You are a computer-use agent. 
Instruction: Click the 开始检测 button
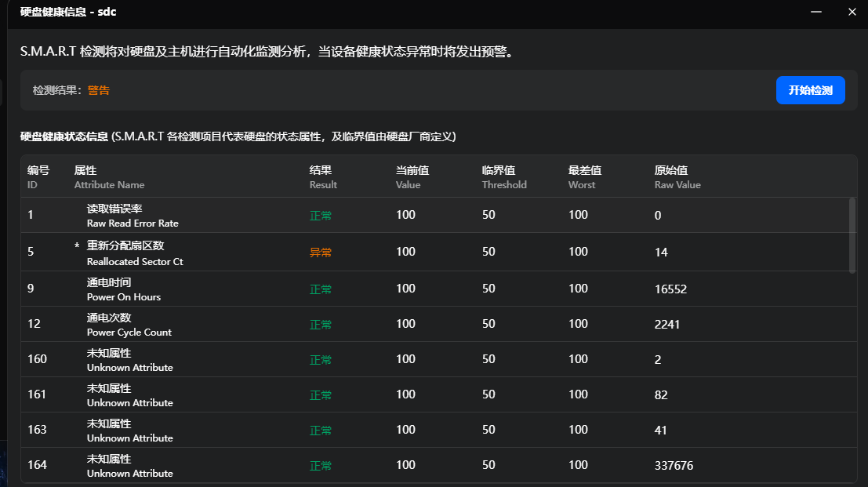(811, 90)
